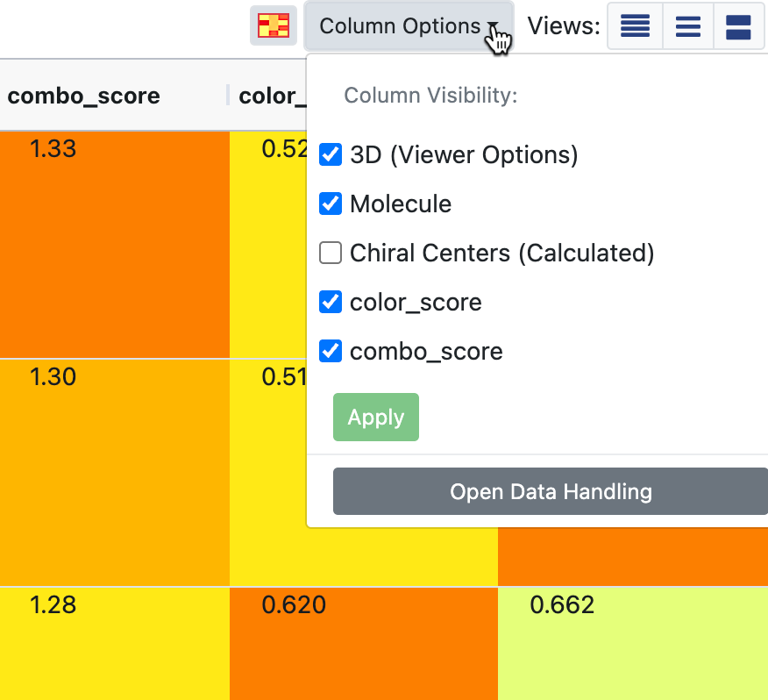Enable Chiral Centers (Calculated) column
Image resolution: width=768 pixels, height=700 pixels.
pos(331,254)
